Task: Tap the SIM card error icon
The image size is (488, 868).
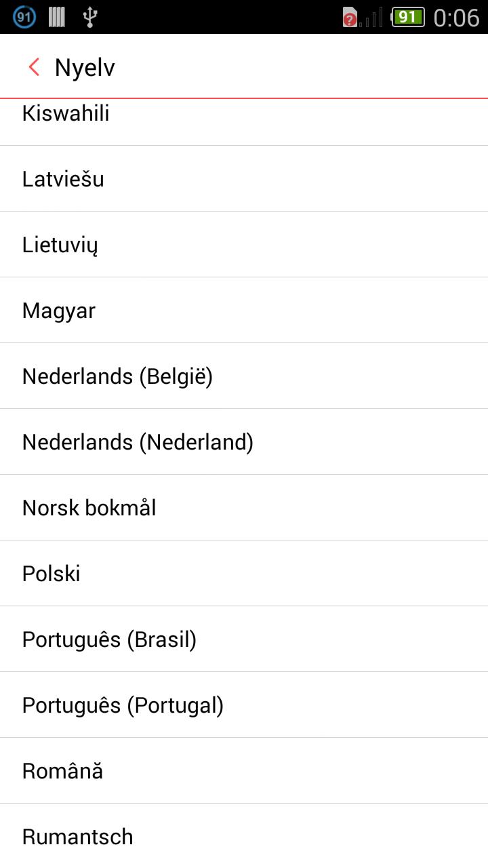Action: coord(350,18)
